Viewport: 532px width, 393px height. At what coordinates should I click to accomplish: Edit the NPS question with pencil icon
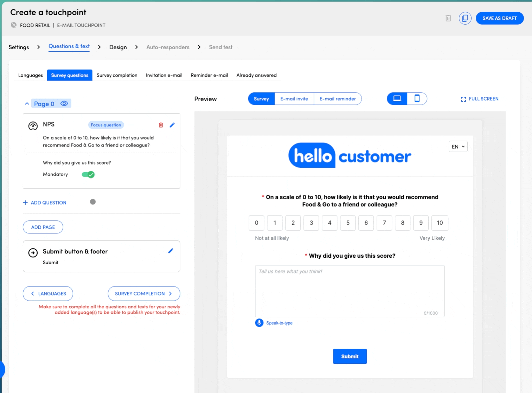(172, 125)
